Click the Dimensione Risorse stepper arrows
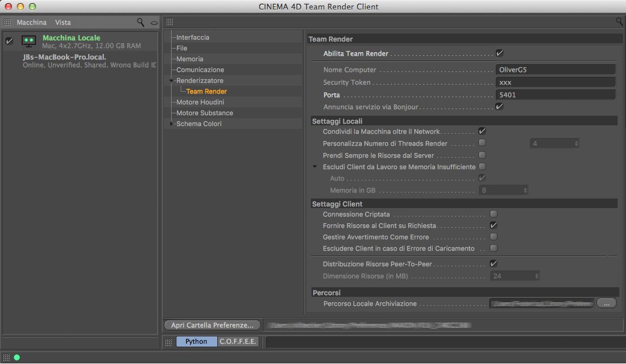This screenshot has width=626, height=364. pyautogui.click(x=537, y=276)
